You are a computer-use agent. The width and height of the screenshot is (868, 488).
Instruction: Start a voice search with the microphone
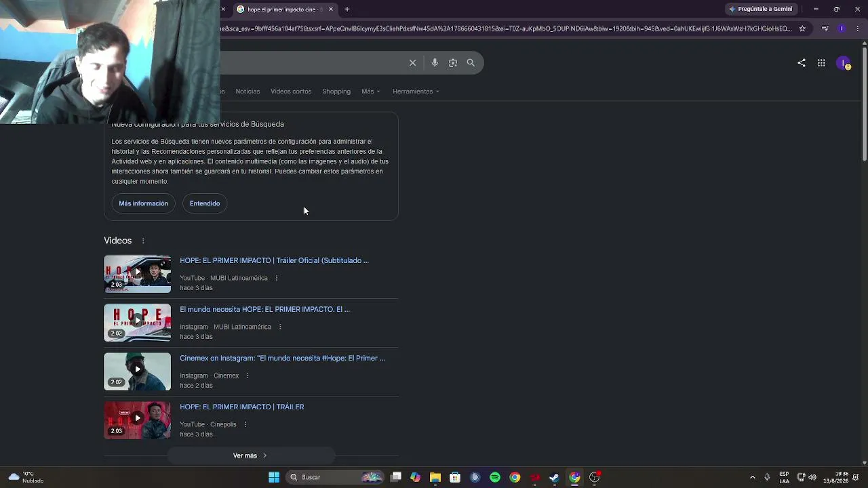pos(435,63)
